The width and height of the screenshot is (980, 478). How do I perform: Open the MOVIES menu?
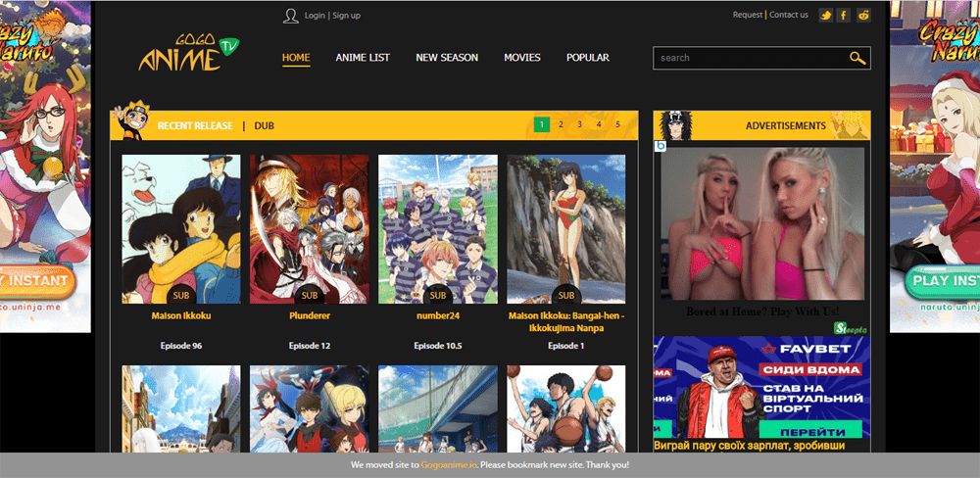pos(522,58)
